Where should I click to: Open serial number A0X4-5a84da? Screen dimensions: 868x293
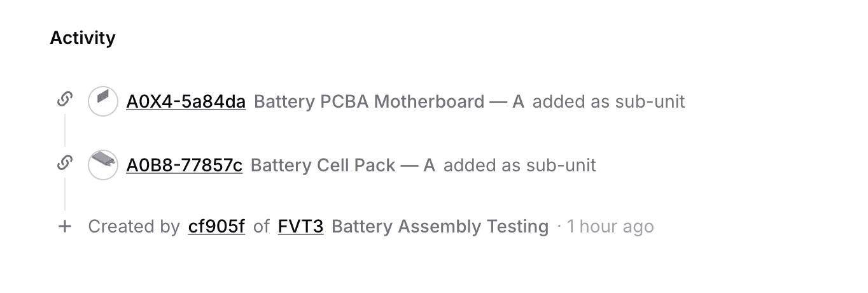coord(186,102)
